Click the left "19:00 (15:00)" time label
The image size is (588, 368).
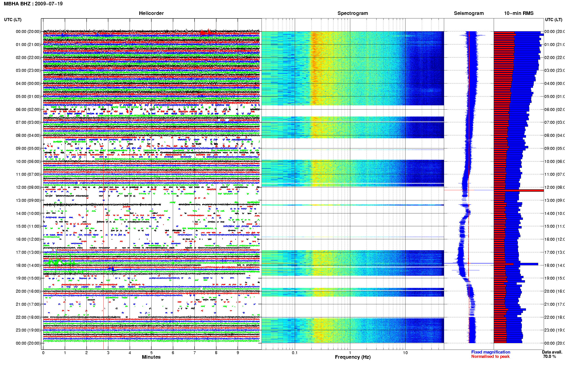pyautogui.click(x=28, y=278)
